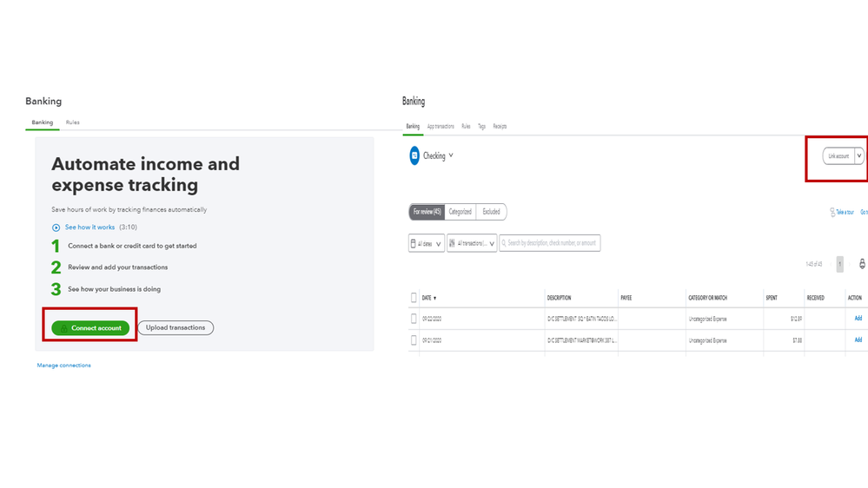Click the lock icon on Connect account

tap(63, 328)
